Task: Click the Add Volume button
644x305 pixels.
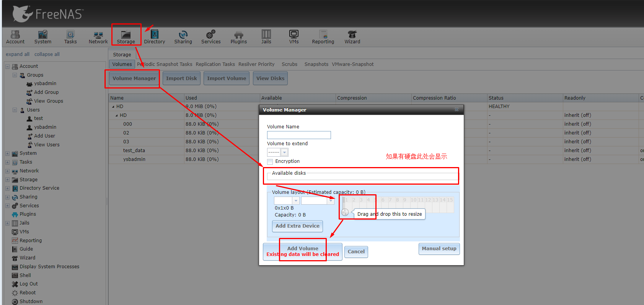Action: tap(303, 251)
